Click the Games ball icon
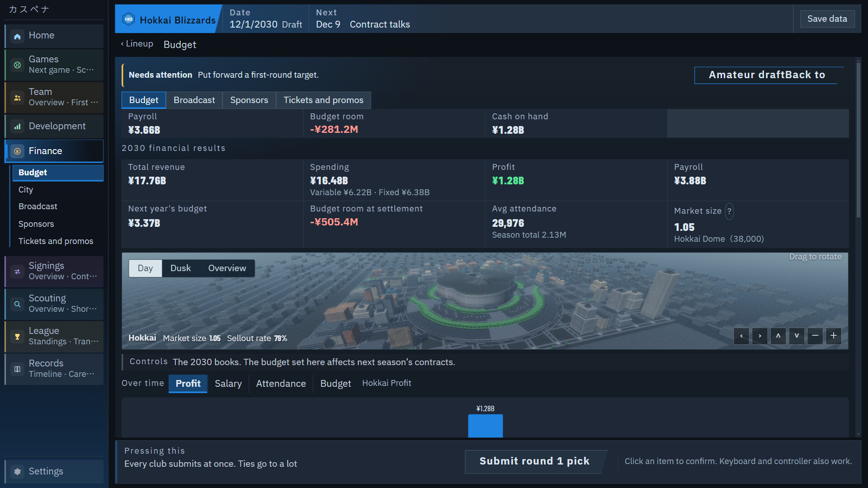Viewport: 868px width, 488px height. click(17, 65)
